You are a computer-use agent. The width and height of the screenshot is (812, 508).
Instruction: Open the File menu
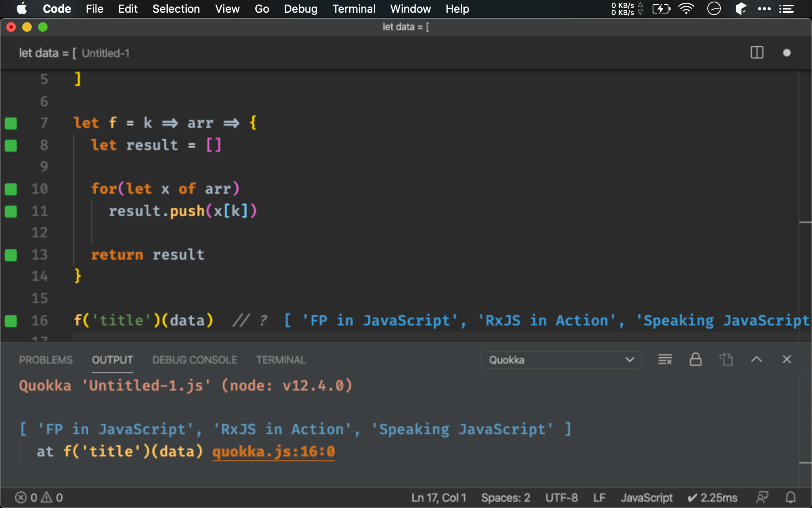94,9
